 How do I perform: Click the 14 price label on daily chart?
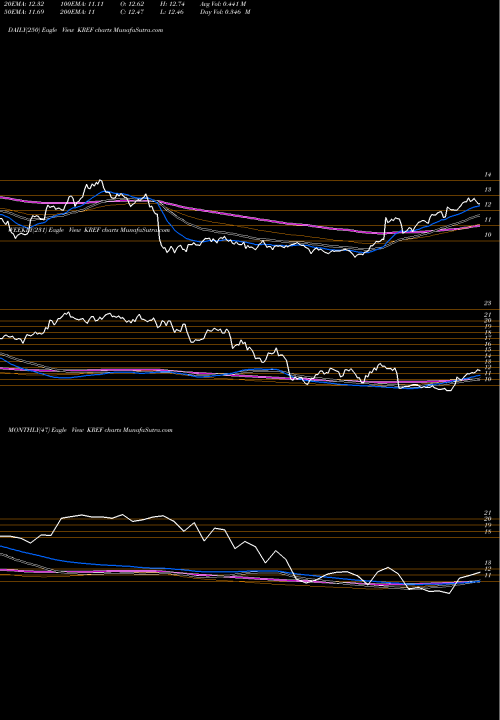(488, 175)
